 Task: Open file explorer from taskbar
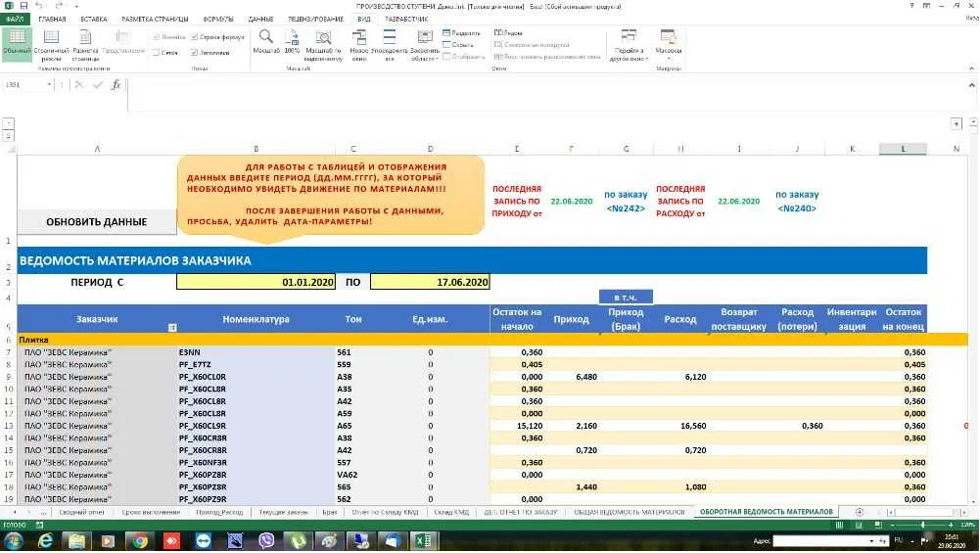77,540
